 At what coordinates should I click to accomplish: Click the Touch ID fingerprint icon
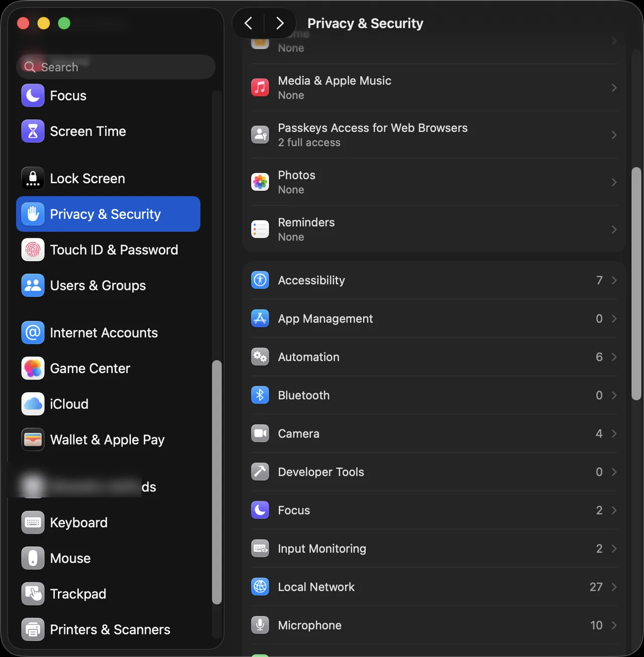coord(33,250)
